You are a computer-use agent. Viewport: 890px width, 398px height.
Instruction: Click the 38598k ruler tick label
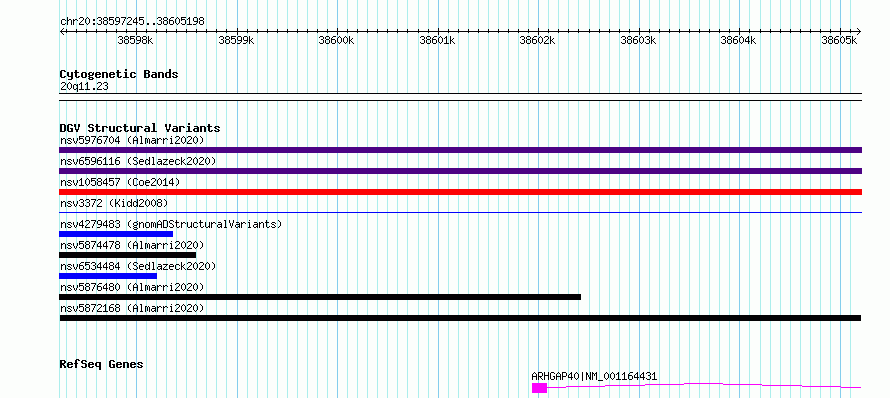click(x=135, y=40)
